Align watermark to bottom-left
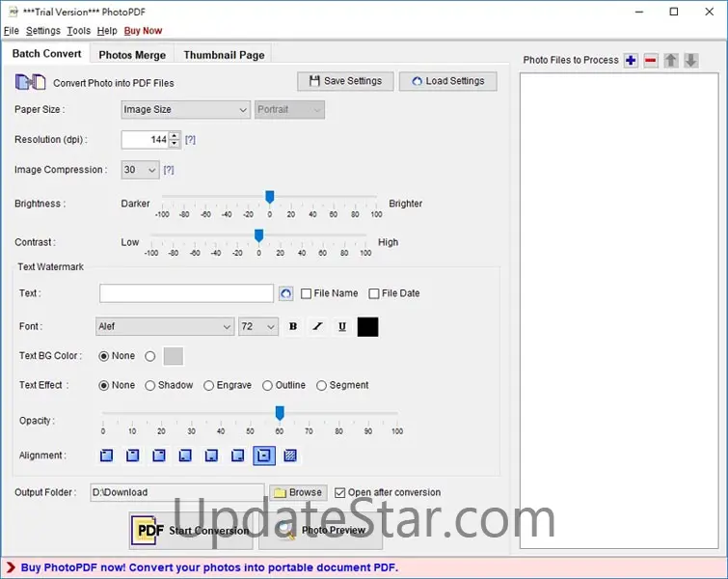Image resolution: width=728 pixels, height=579 pixels. click(x=185, y=455)
